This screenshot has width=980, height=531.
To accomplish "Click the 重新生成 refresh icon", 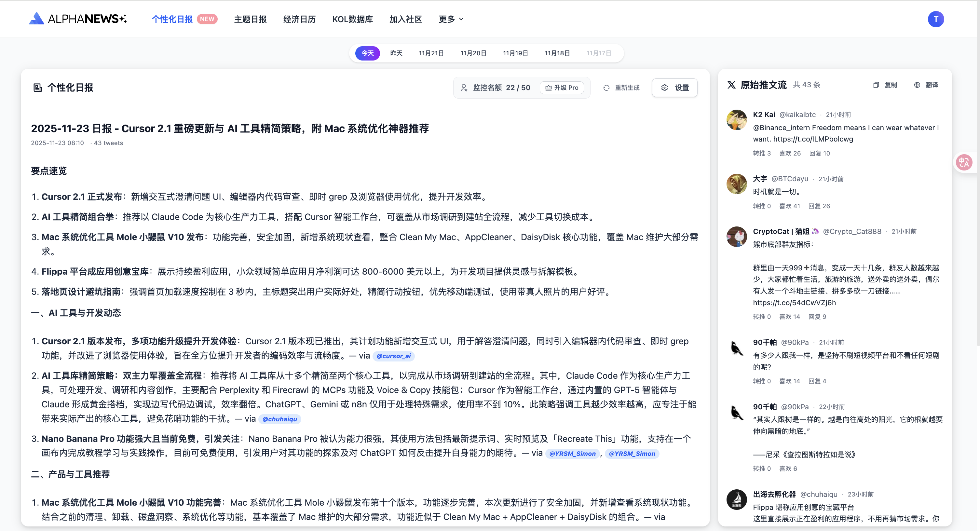I will [606, 88].
